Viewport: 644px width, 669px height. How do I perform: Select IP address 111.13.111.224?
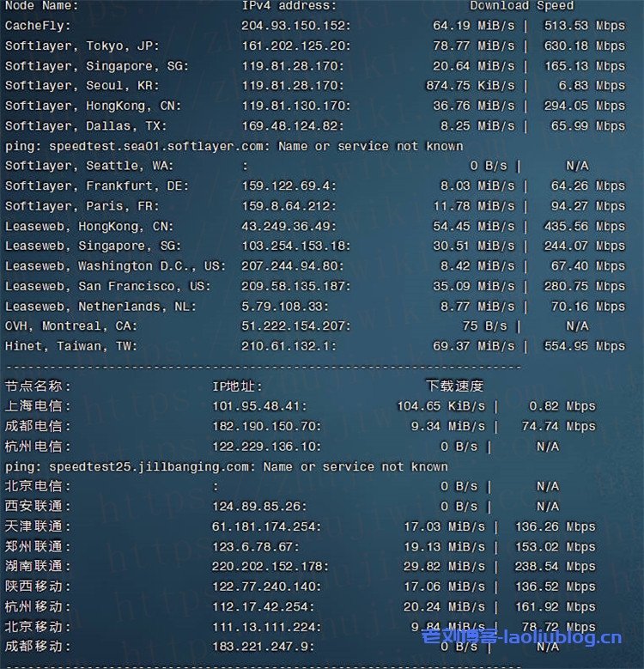[x=266, y=627]
